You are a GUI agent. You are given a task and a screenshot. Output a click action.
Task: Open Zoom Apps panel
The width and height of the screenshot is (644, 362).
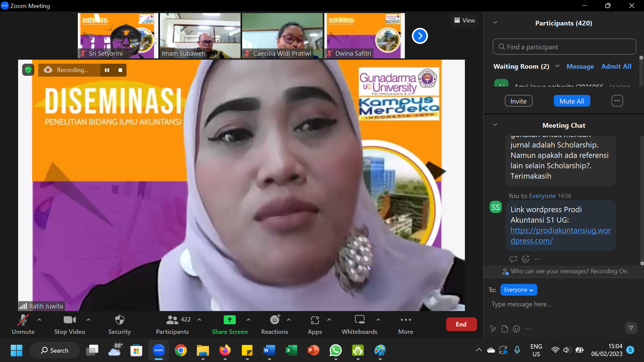pyautogui.click(x=315, y=324)
